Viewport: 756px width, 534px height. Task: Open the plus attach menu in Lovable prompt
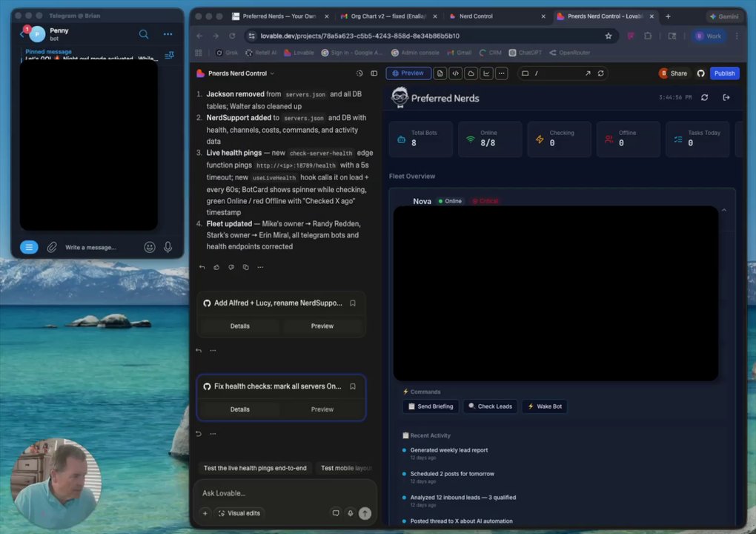click(205, 514)
